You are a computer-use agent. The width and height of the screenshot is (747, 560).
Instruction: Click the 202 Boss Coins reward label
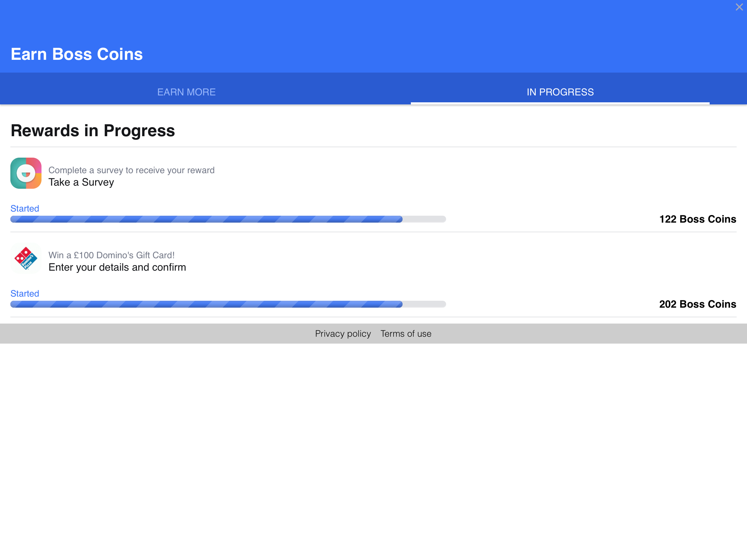point(698,304)
